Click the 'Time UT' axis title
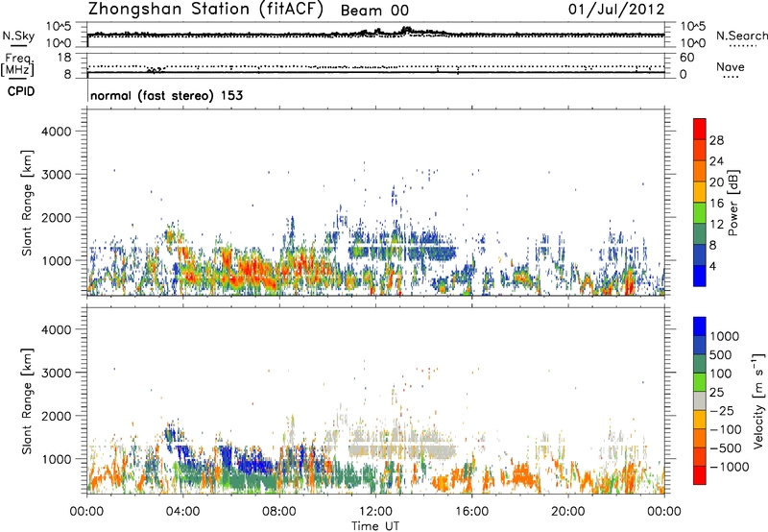 coord(375,526)
